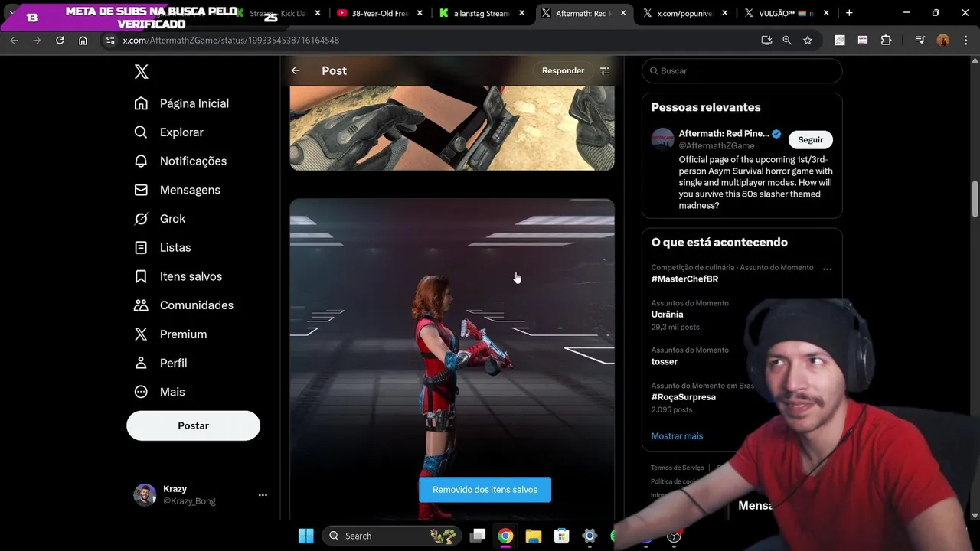Open File Explorer from taskbar

(534, 536)
